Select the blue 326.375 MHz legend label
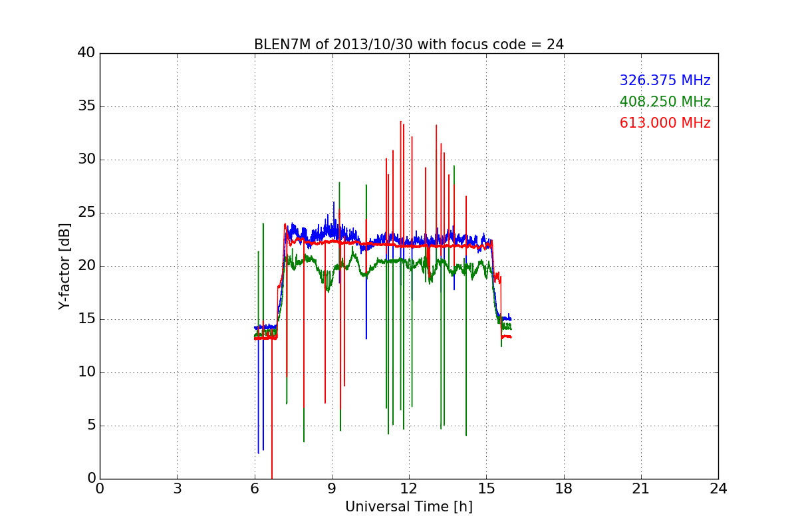Viewport: 798px width, 532px height. coord(665,80)
